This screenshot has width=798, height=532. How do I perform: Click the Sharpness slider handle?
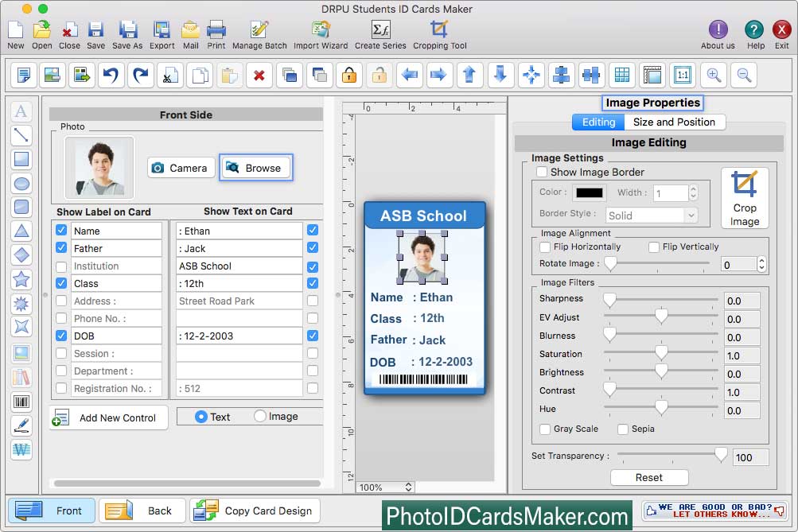tap(609, 300)
